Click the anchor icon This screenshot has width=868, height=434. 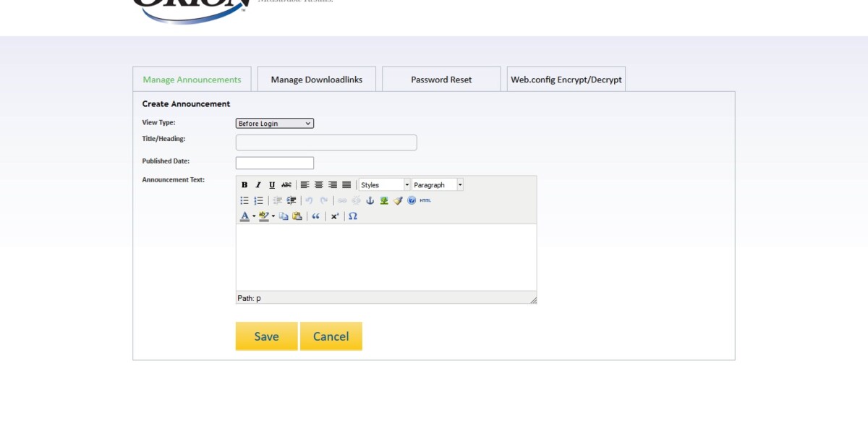point(370,200)
